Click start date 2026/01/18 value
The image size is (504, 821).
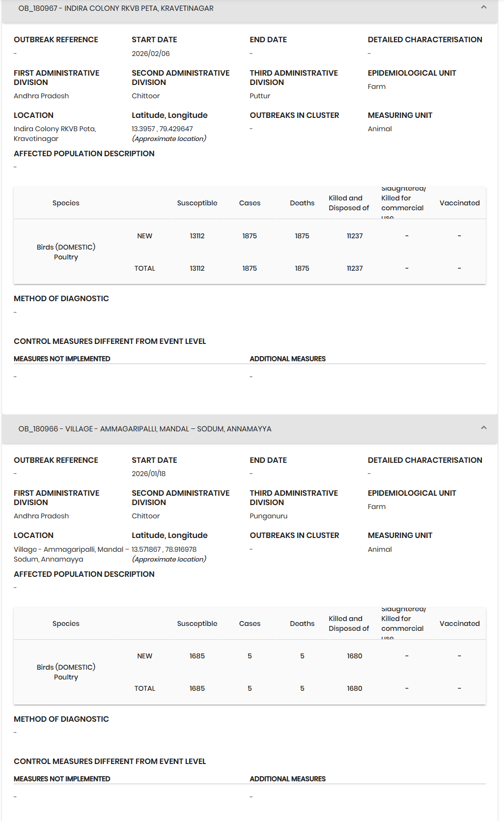click(x=149, y=474)
